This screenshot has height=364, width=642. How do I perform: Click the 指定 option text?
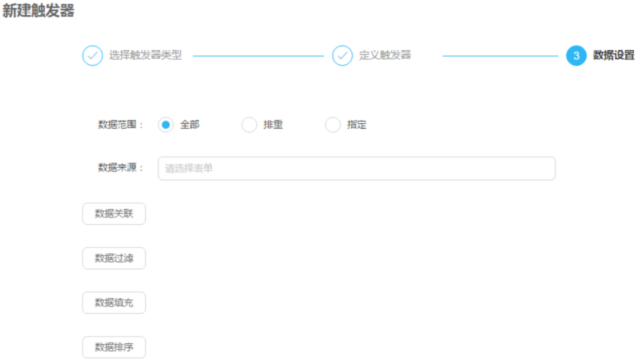(357, 125)
